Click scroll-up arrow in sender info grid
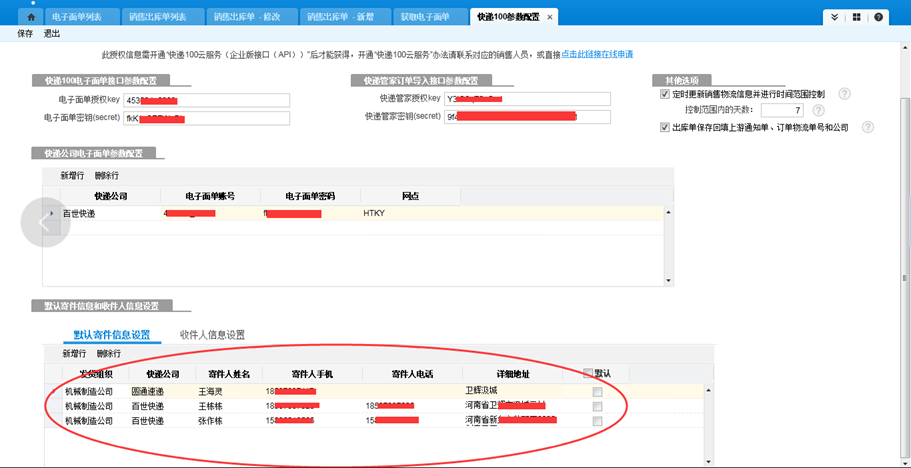This screenshot has height=468, width=911. pos(708,391)
